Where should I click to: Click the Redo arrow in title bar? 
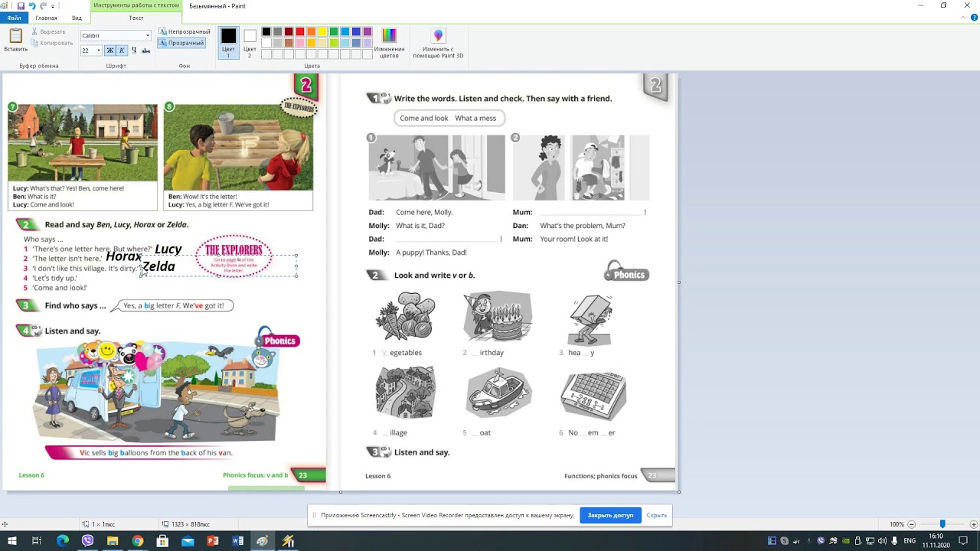coord(44,6)
